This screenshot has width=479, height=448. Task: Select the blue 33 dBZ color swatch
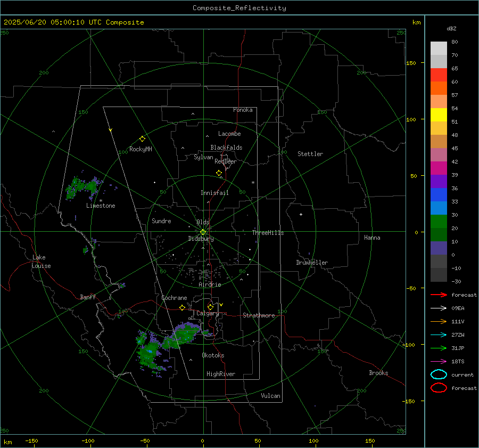439,194
